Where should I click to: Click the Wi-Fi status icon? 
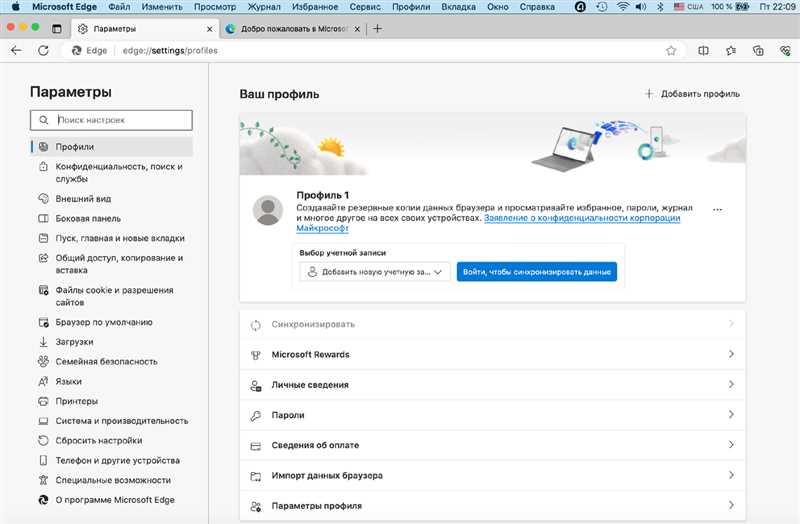click(622, 7)
